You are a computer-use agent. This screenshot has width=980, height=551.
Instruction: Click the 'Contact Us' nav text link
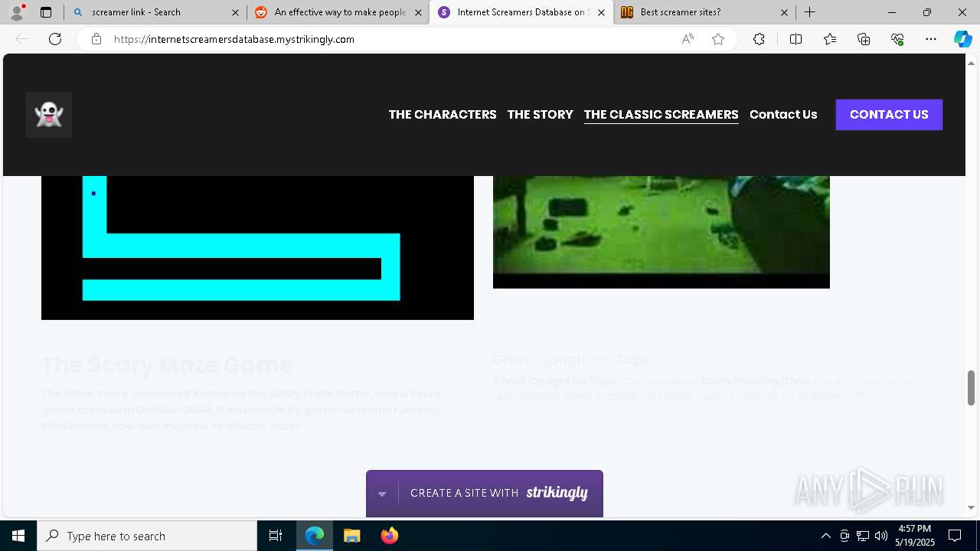(783, 115)
